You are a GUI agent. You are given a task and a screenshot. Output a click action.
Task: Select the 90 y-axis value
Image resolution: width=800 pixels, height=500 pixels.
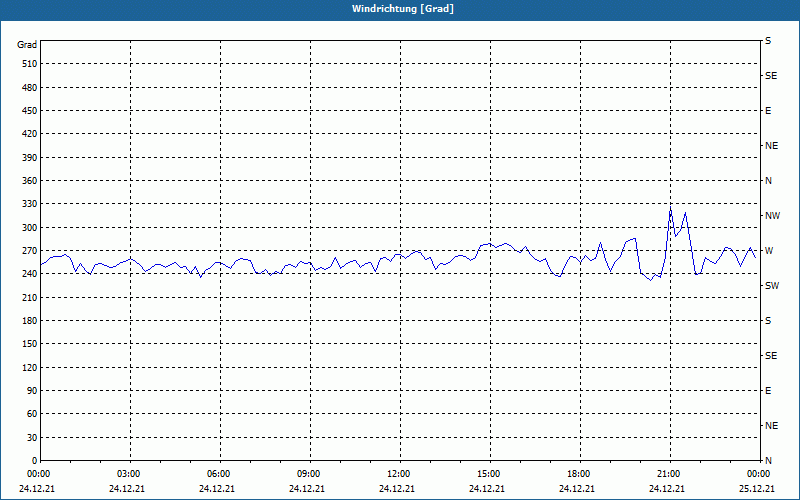[x=32, y=391]
